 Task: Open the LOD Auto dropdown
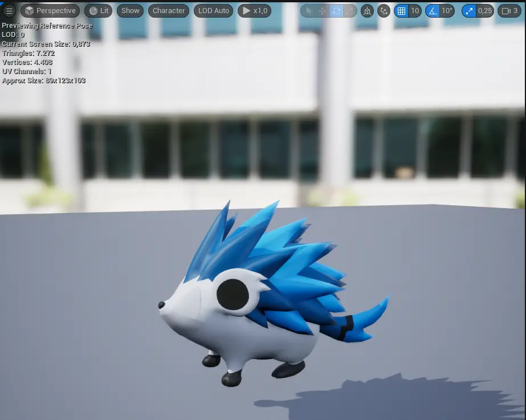[213, 11]
